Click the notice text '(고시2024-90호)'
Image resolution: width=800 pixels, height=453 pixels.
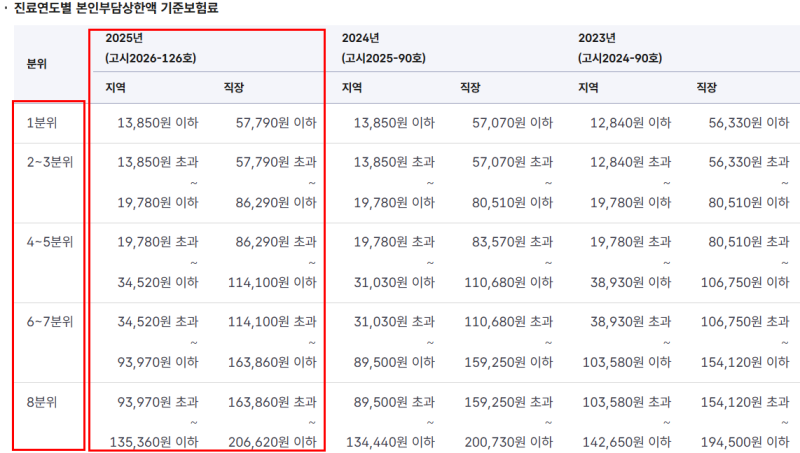click(x=620, y=58)
